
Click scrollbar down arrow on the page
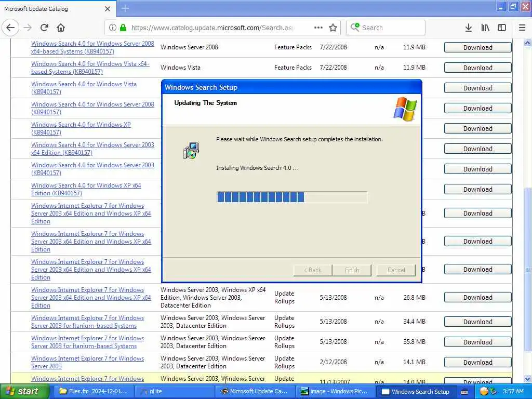point(528,379)
